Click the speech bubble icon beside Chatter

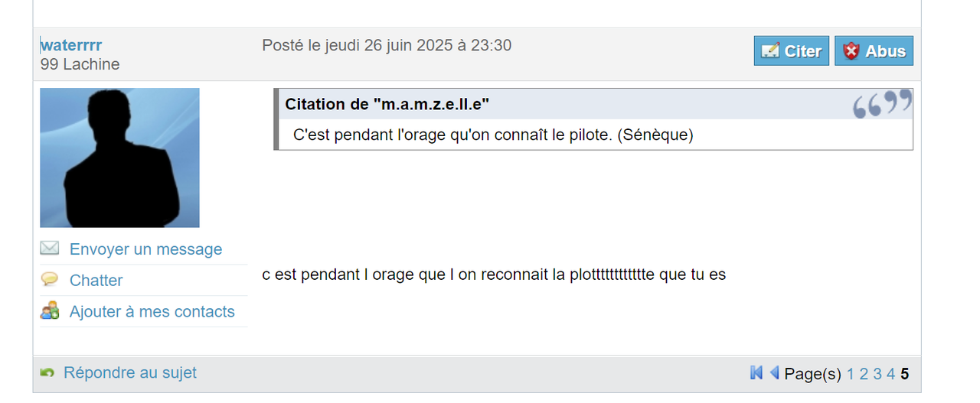pos(50,279)
